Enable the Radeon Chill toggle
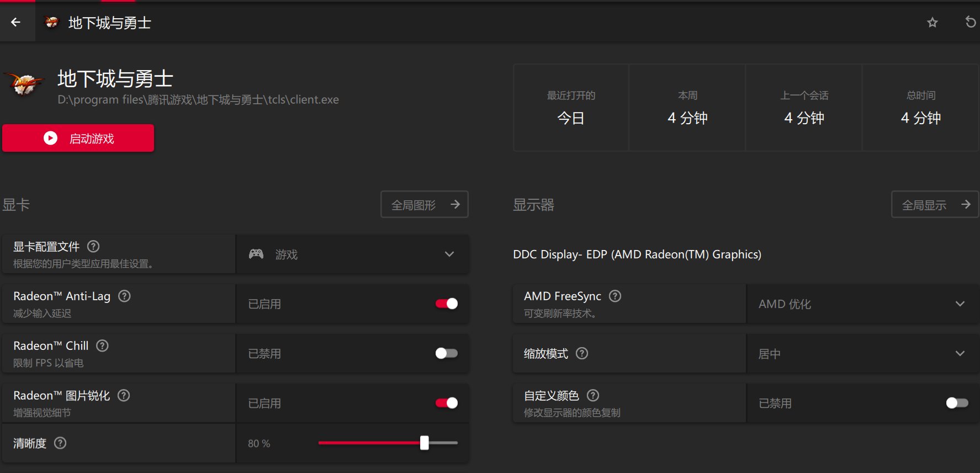This screenshot has height=473, width=980. (x=447, y=353)
